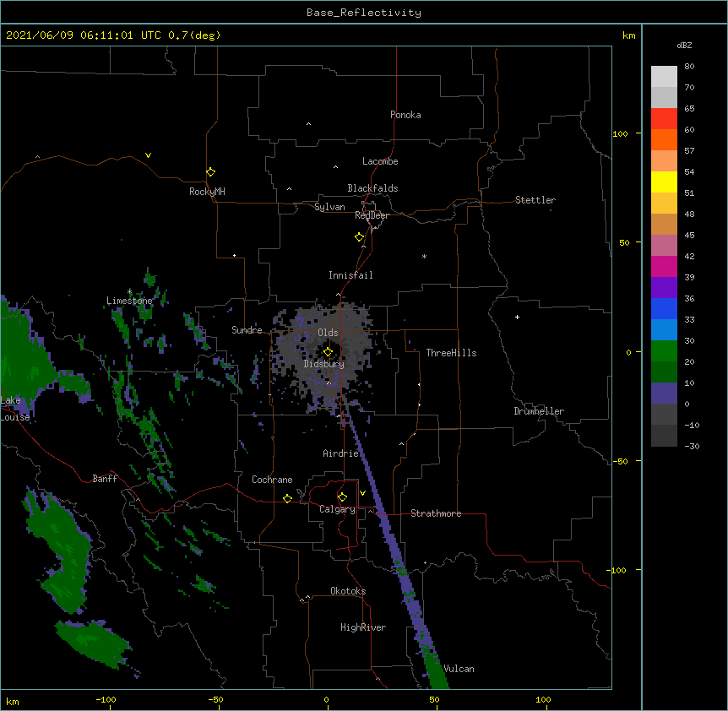Select the bright orange swatch below red

click(x=664, y=139)
